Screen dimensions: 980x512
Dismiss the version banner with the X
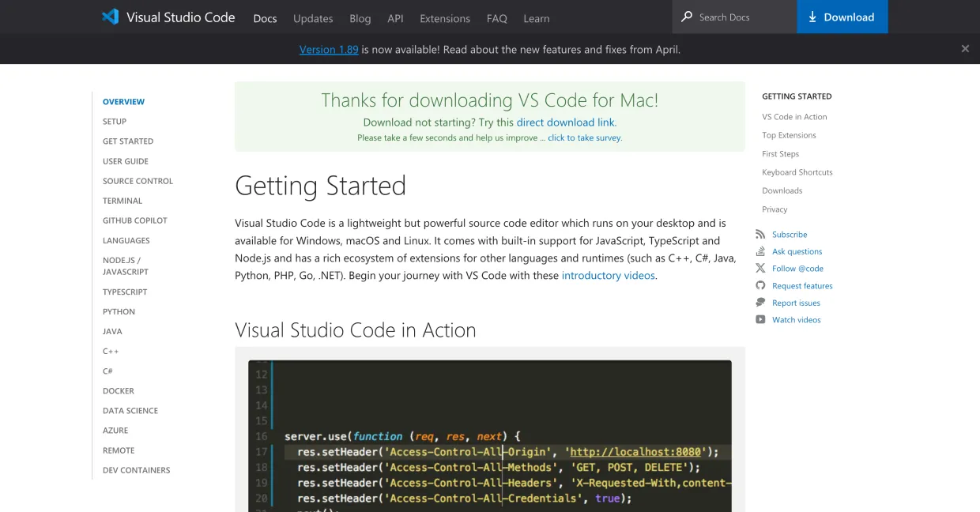tap(965, 49)
